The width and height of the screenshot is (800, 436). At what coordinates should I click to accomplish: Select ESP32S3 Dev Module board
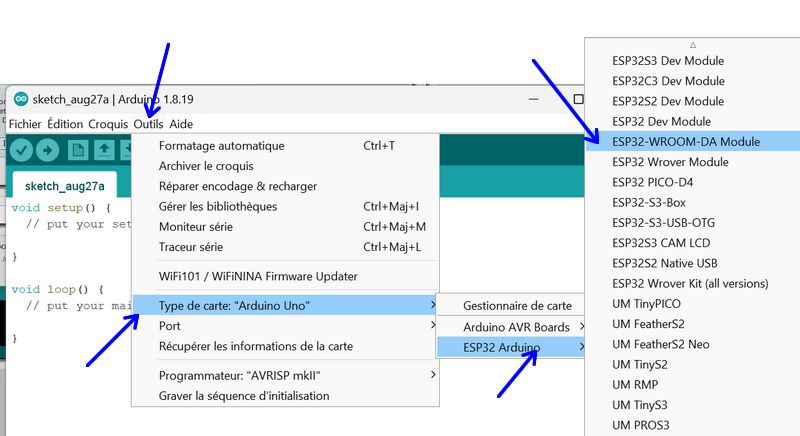pos(693,61)
